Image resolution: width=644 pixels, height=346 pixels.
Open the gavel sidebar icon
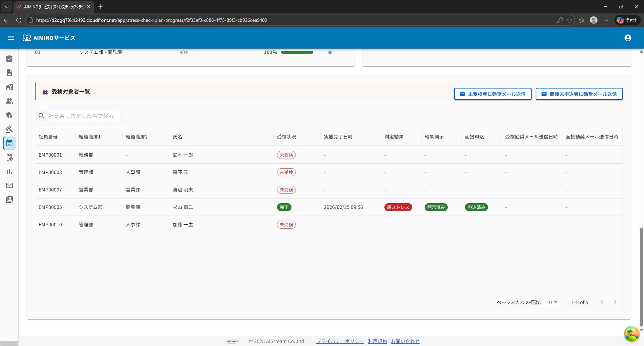point(9,129)
